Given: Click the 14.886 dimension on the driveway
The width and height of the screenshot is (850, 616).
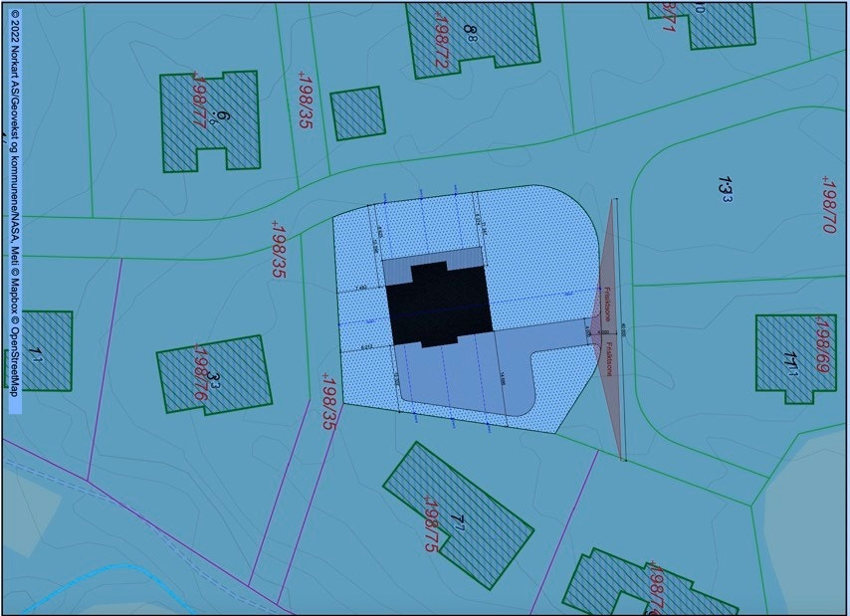Looking at the screenshot, I should pos(503,377).
